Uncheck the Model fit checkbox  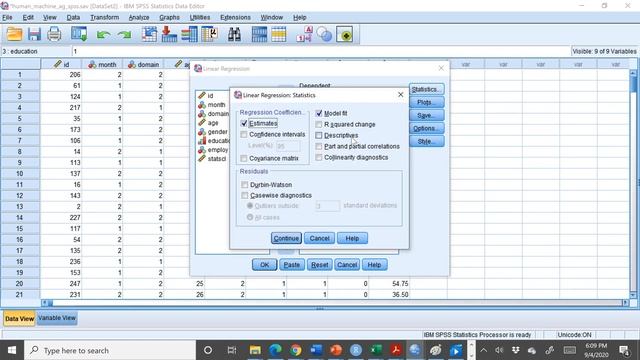[x=319, y=113]
